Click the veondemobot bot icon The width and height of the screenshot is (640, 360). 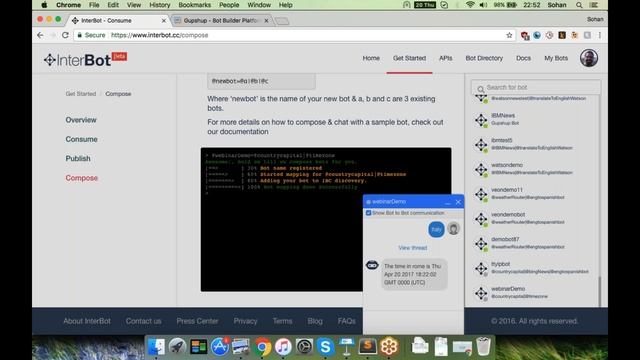tap(481, 219)
